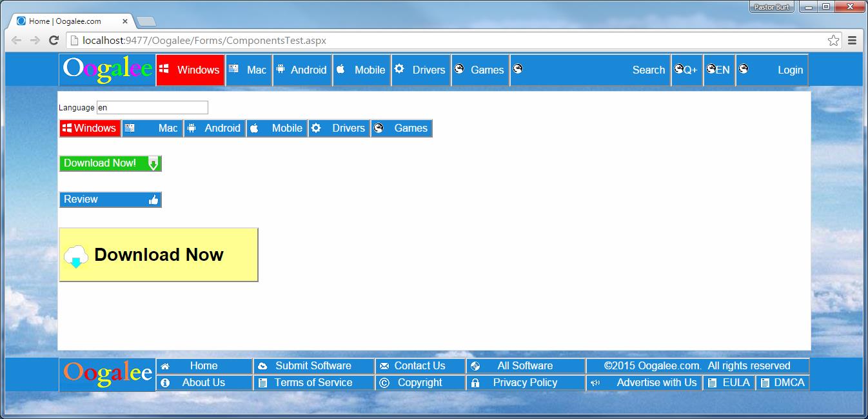Screen dimensions: 868x419
Task: Select Games in the secondary category bar
Action: click(x=401, y=128)
